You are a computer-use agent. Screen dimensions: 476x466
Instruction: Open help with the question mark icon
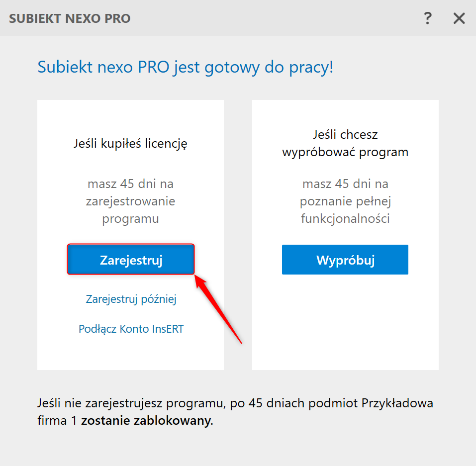pyautogui.click(x=427, y=18)
